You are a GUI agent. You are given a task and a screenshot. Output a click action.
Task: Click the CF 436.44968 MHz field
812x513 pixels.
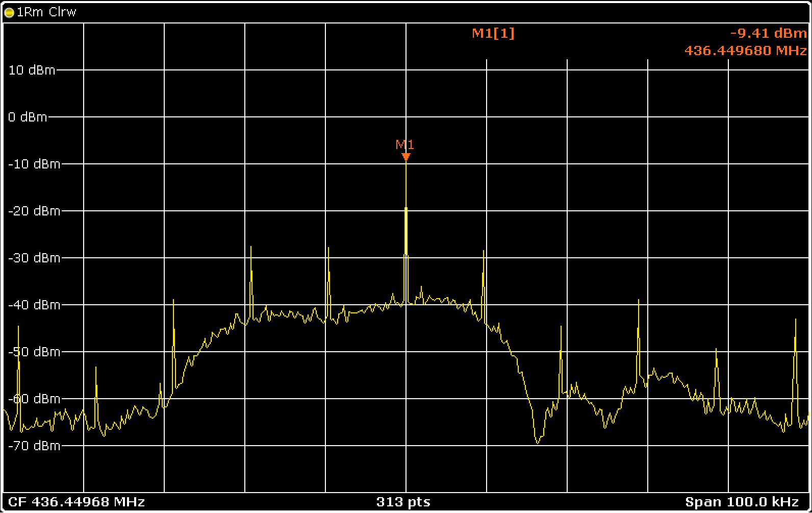click(x=77, y=502)
